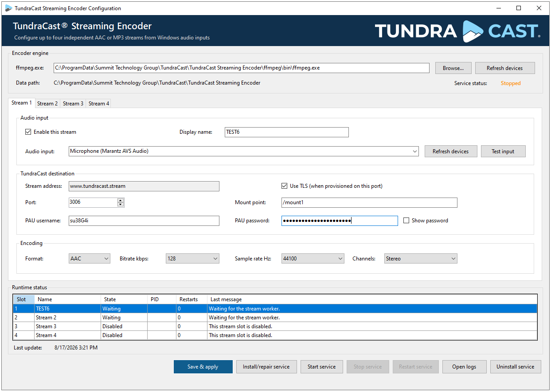Click the Stream address field
551x392 pixels.
144,186
